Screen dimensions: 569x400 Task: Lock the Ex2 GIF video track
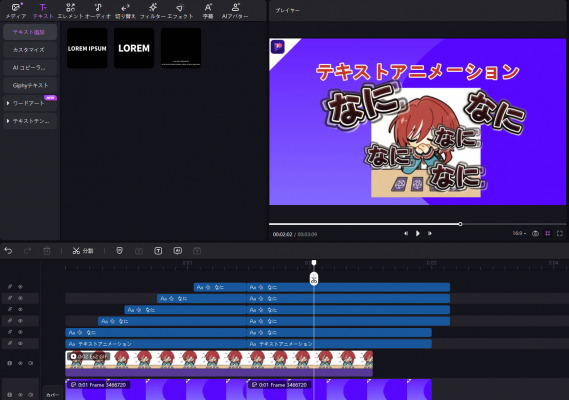(x=10, y=363)
